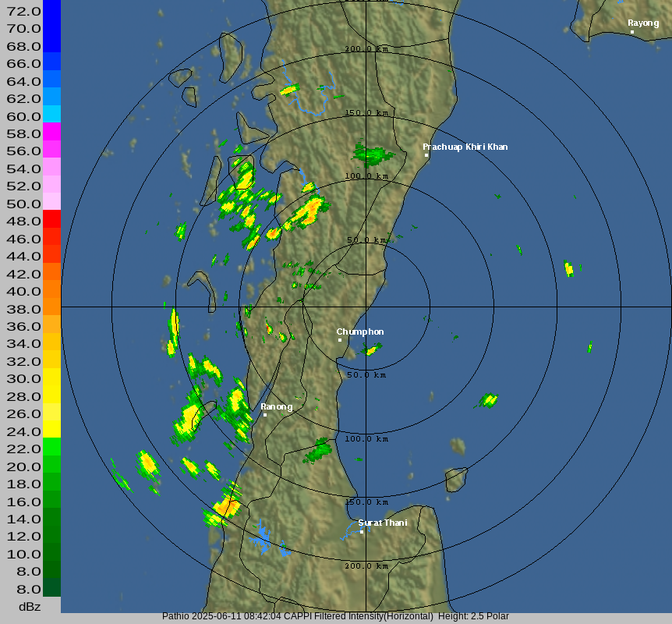672x624 pixels.
Task: Click the Prachuap Khiri Khan city marker
Action: [x=426, y=155]
